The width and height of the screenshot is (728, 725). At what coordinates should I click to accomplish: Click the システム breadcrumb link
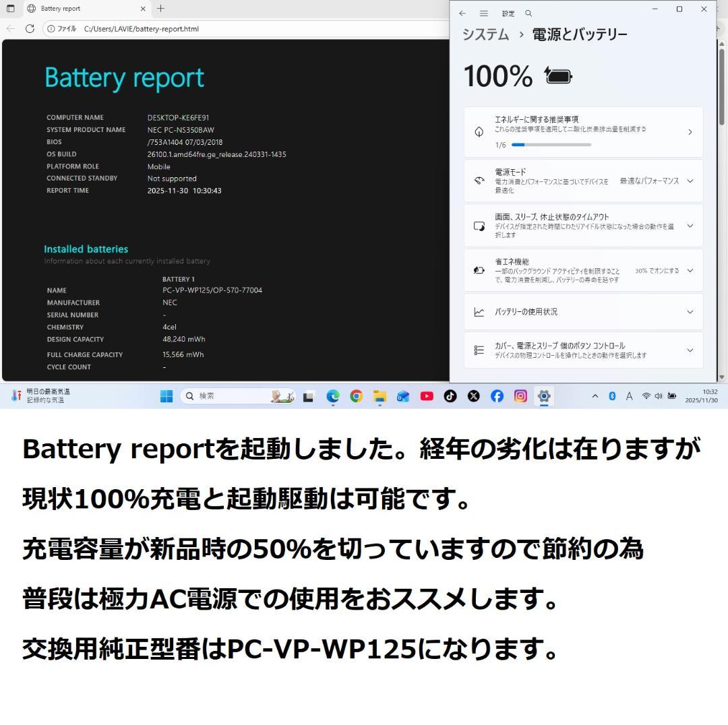[x=484, y=34]
